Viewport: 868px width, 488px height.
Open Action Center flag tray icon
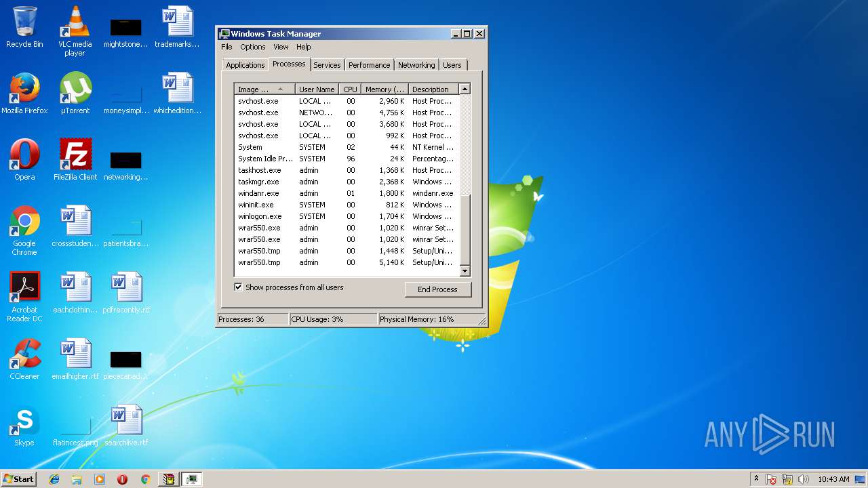[x=772, y=479]
